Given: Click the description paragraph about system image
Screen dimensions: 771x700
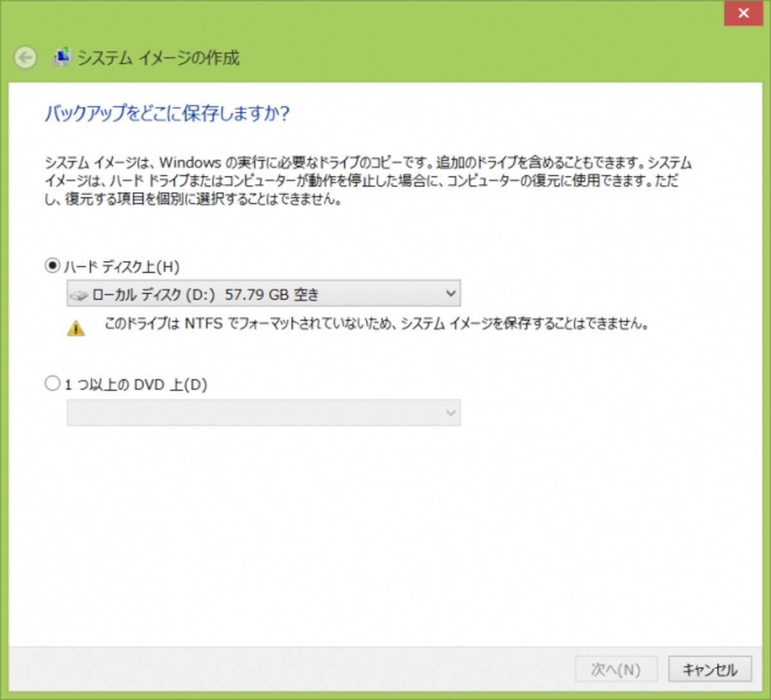Looking at the screenshot, I should pos(368,181).
